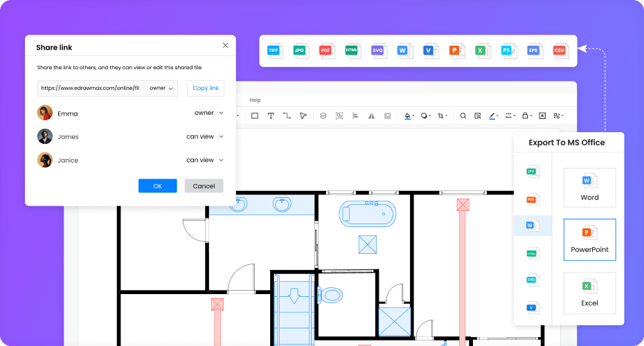644x346 pixels.
Task: Click Emma's avatar picture
Action: pos(45,113)
